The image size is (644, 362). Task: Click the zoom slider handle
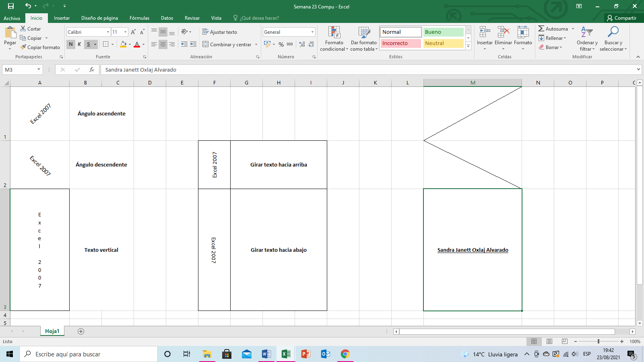pos(599,341)
